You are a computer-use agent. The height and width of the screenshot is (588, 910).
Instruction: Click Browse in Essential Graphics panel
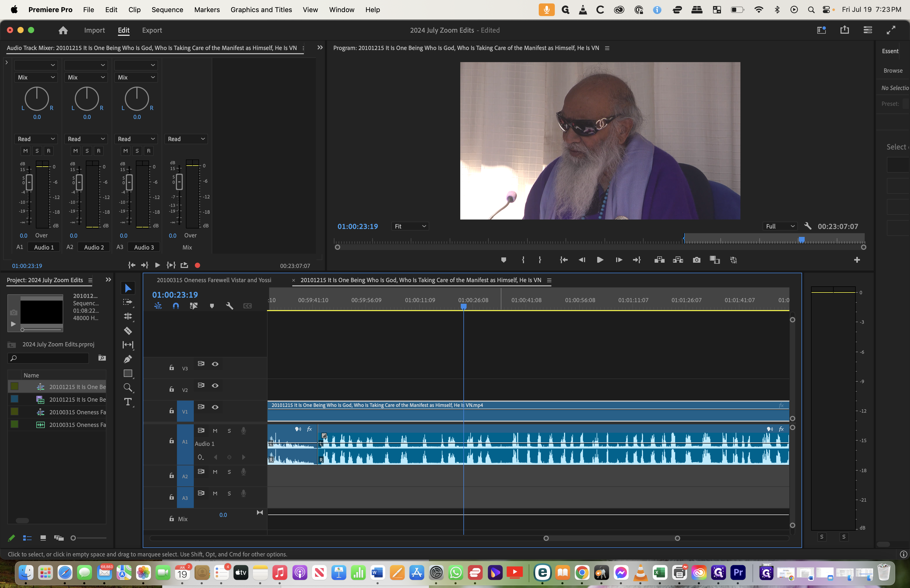click(893, 71)
